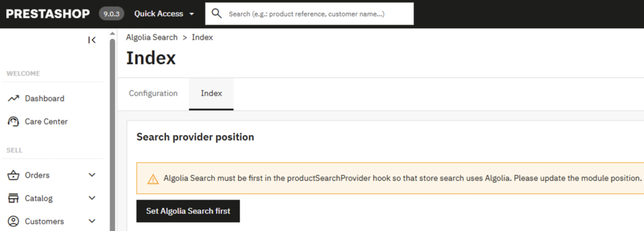Click the Search provider position heading
Screen dimensions: 644x231
[x=195, y=137]
